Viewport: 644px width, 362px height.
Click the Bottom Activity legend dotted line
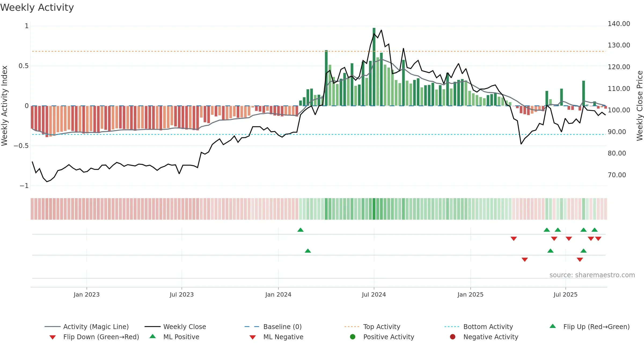coord(452,327)
